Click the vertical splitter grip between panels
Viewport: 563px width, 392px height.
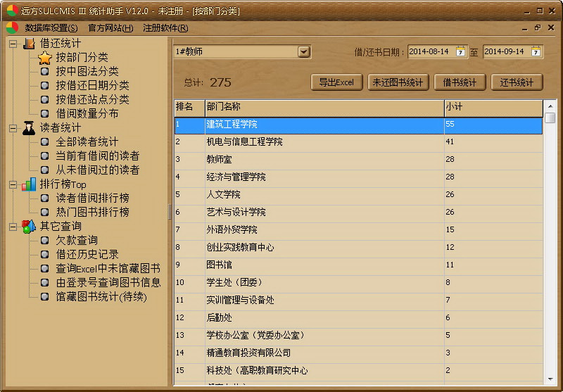coord(170,212)
